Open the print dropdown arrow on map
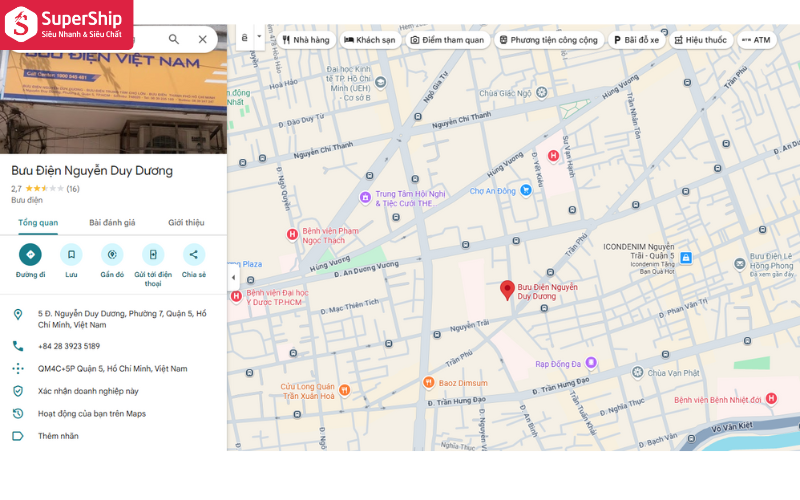800x500 pixels. [259, 37]
